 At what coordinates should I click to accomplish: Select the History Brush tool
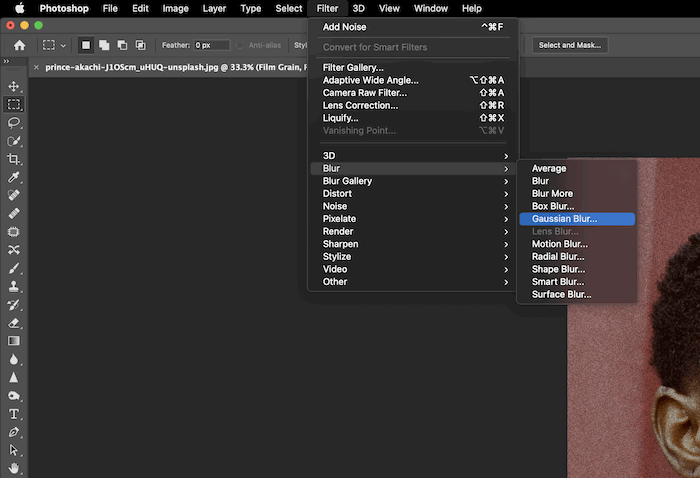coord(14,305)
